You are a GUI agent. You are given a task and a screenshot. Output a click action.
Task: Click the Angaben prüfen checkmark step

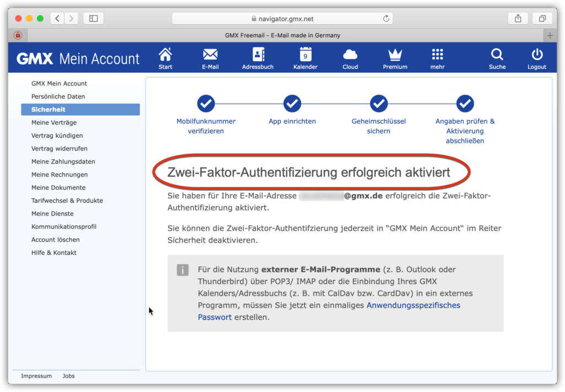[x=465, y=104]
